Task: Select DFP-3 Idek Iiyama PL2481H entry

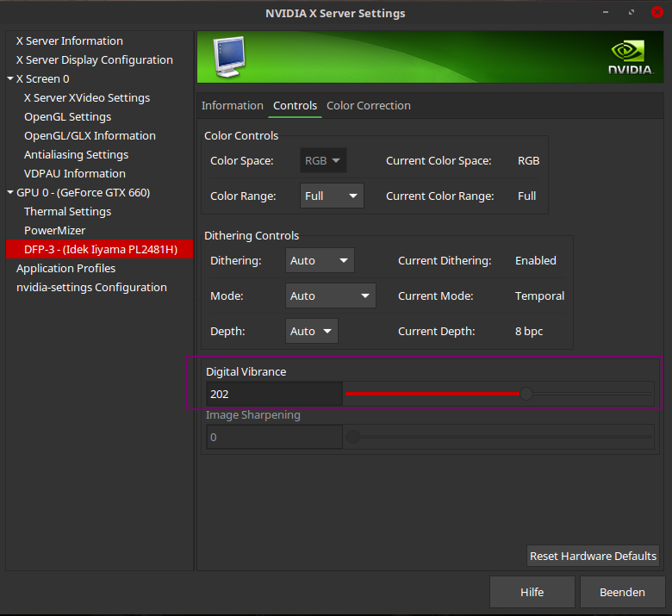Action: point(99,249)
